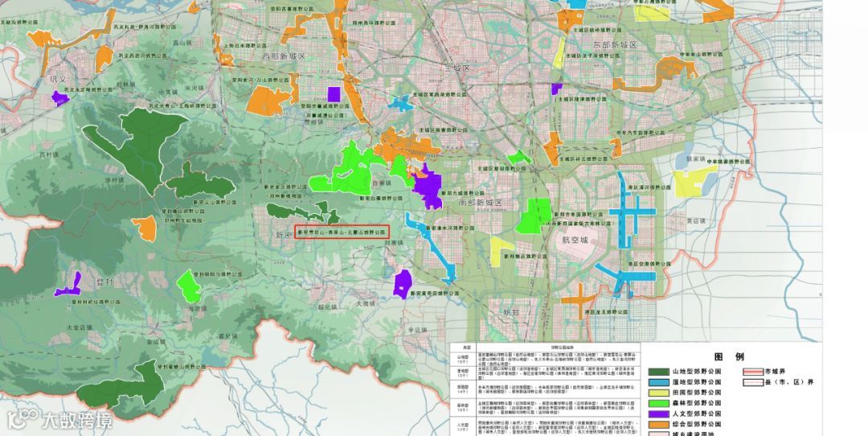Image resolution: width=868 pixels, height=436 pixels.
Task: Click the 山地型 row header in the table
Action: (461, 360)
